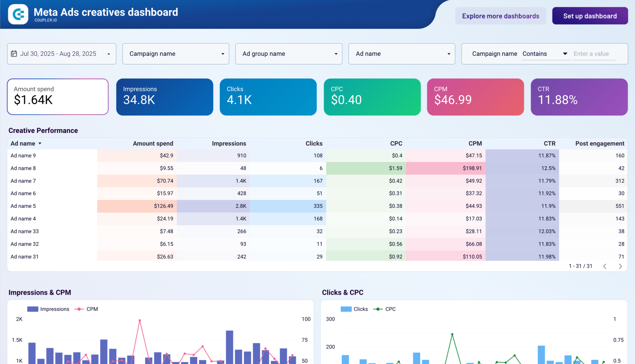Sort table by CTR column header
635x364 pixels.
click(549, 144)
